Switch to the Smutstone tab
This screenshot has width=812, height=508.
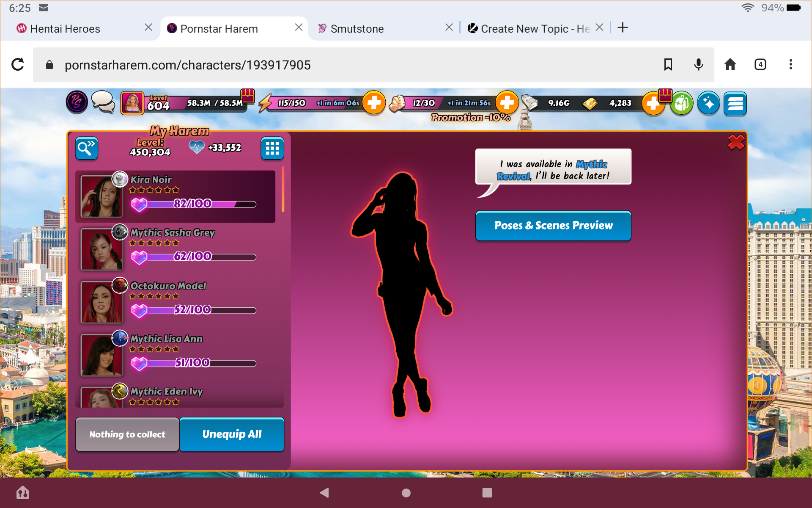click(x=357, y=29)
